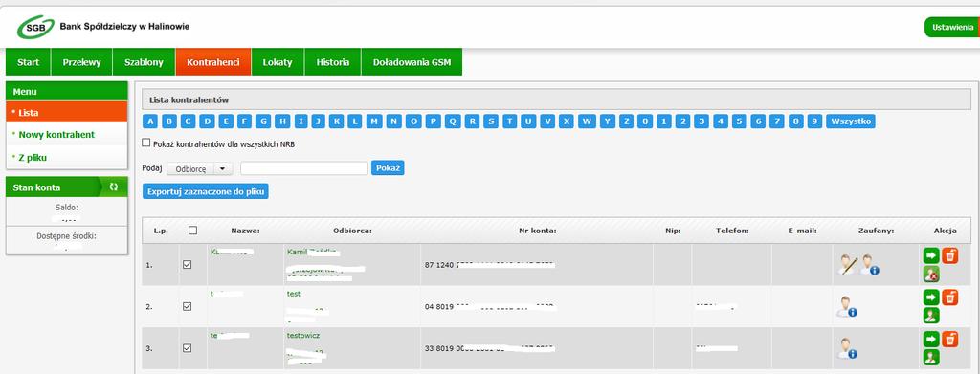The image size is (980, 374).
Task: Click the remove-trusted person icon in row 1
Action: [931, 274]
